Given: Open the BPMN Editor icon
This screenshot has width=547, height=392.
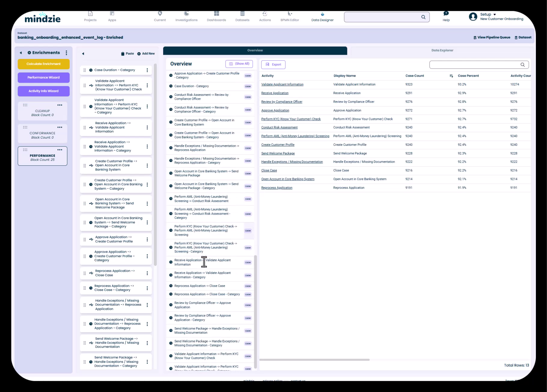Looking at the screenshot, I should coord(289,14).
